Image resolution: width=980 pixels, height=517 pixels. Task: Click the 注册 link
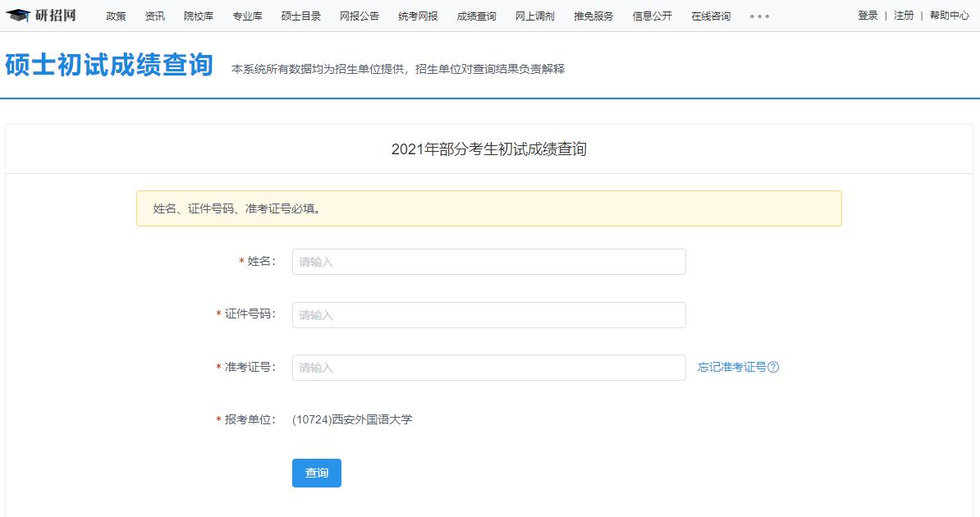click(x=904, y=16)
